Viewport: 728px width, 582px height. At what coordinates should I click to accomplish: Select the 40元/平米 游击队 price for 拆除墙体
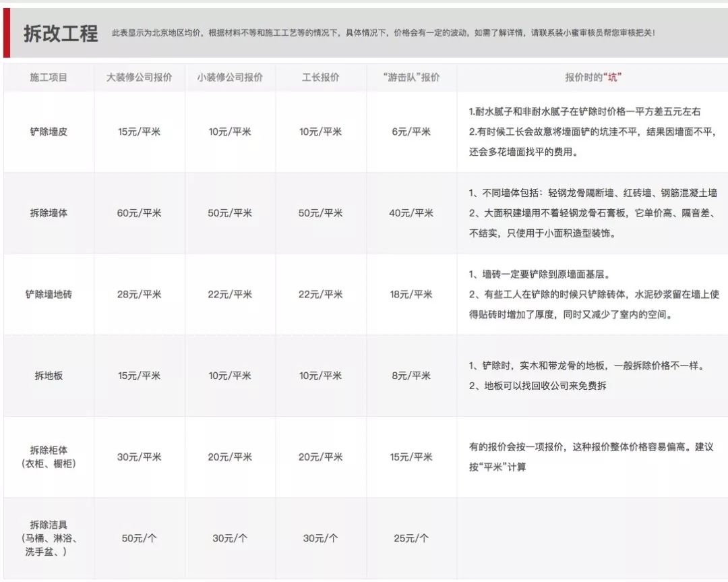410,213
